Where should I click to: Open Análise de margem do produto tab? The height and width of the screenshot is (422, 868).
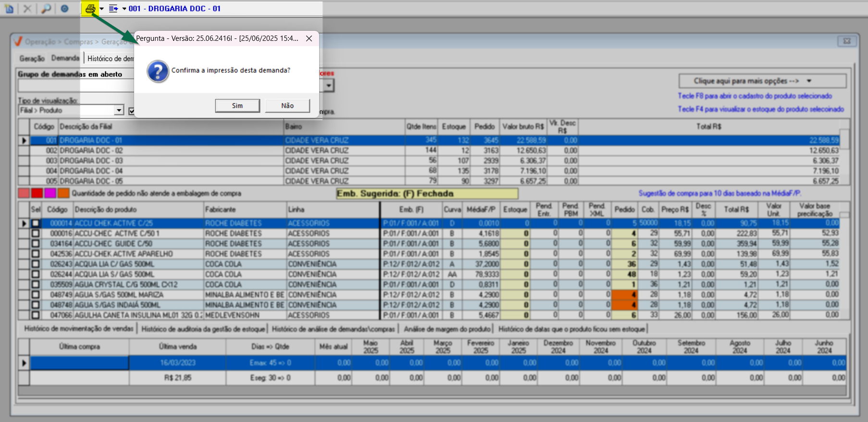(447, 329)
